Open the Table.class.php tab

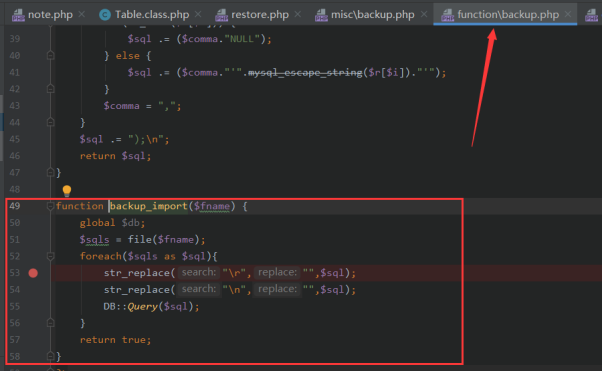152,15
